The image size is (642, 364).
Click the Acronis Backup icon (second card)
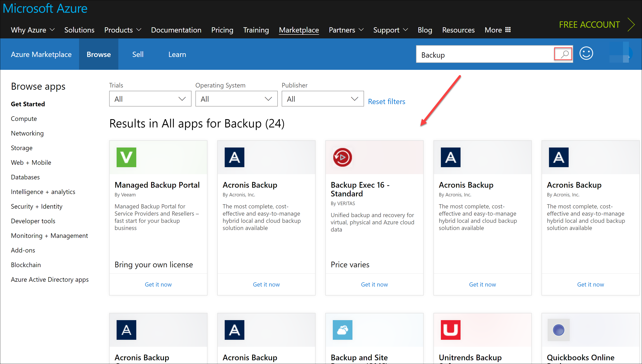(235, 157)
